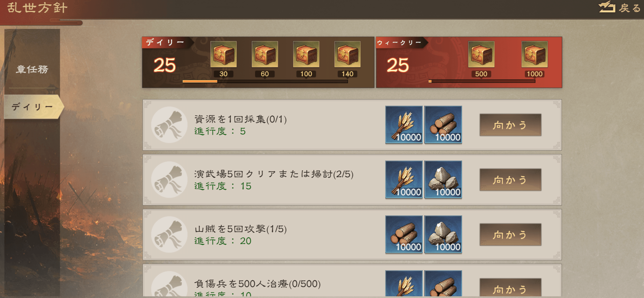Click 向かう for 演武場5回クリア task
The image size is (644, 298).
[510, 180]
